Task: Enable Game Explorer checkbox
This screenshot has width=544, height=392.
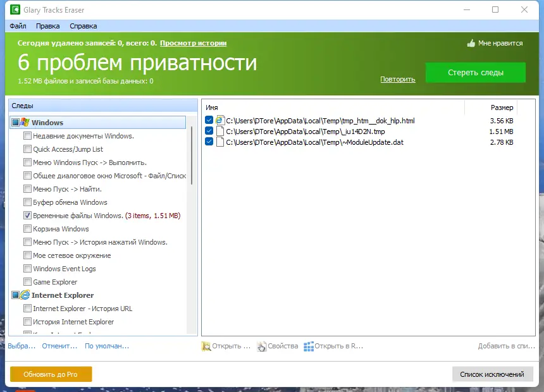Action: click(x=27, y=282)
